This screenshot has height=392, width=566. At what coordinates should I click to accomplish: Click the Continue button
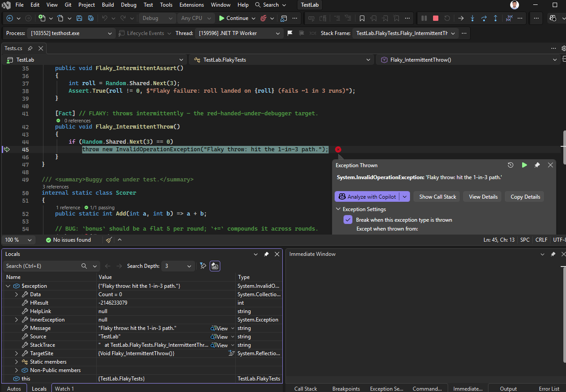click(x=234, y=18)
